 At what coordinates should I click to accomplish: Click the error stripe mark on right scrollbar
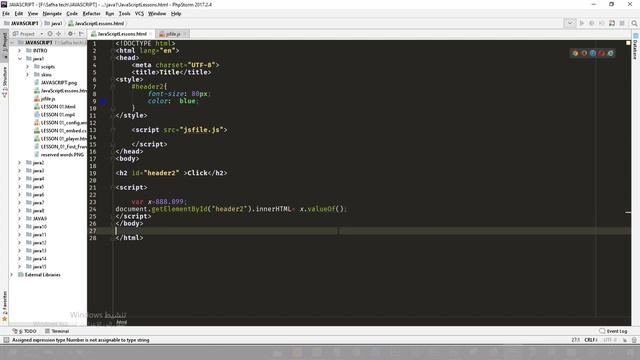(x=628, y=213)
